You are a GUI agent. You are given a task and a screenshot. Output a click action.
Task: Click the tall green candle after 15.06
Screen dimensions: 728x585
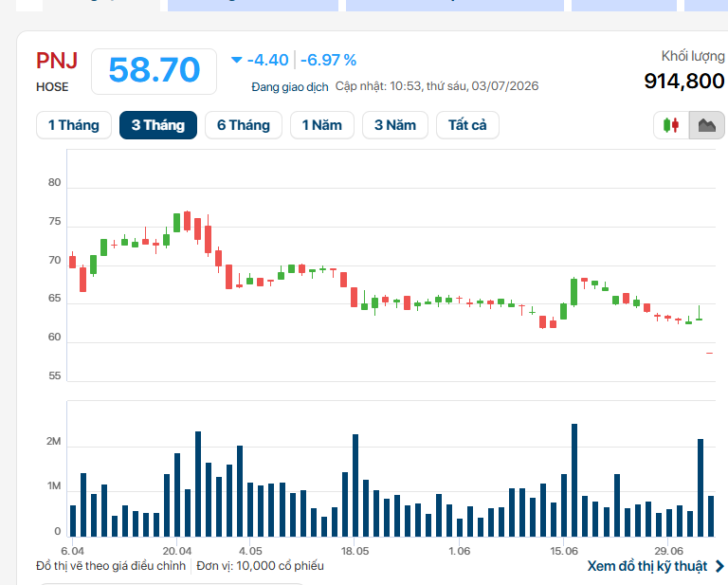pos(574,292)
